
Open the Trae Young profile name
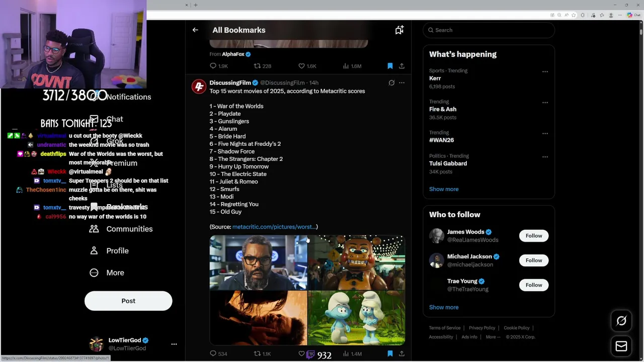(462, 281)
